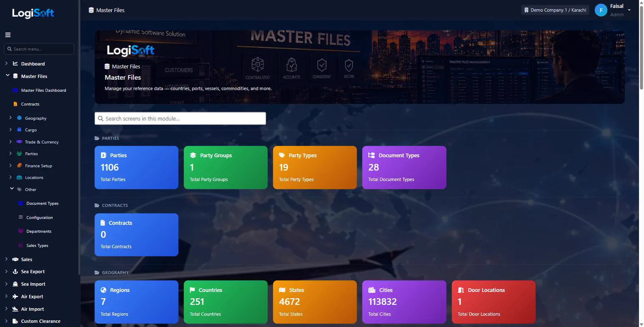
Task: Click the Sea Import ship icon
Action: [15, 284]
